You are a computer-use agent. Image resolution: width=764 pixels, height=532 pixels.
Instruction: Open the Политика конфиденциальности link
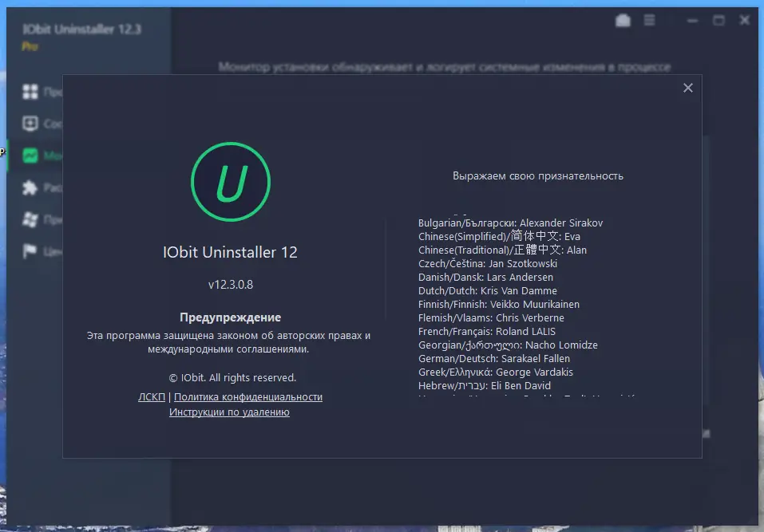(x=248, y=396)
